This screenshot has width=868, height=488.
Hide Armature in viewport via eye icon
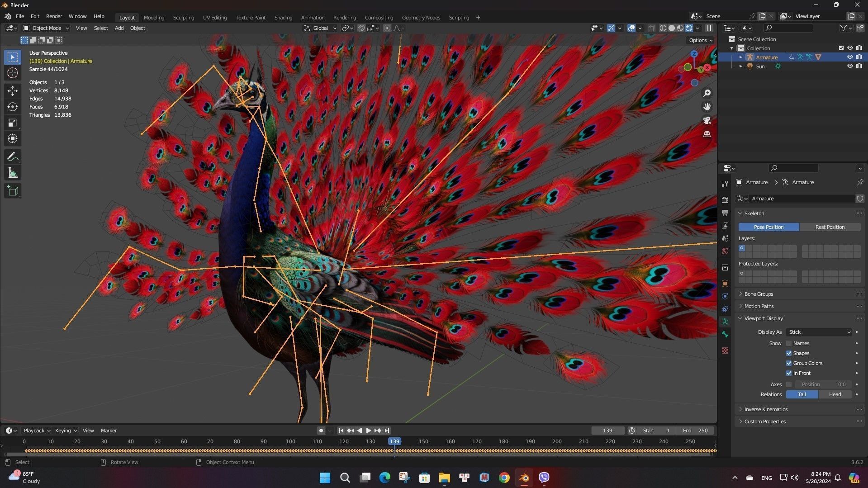850,57
